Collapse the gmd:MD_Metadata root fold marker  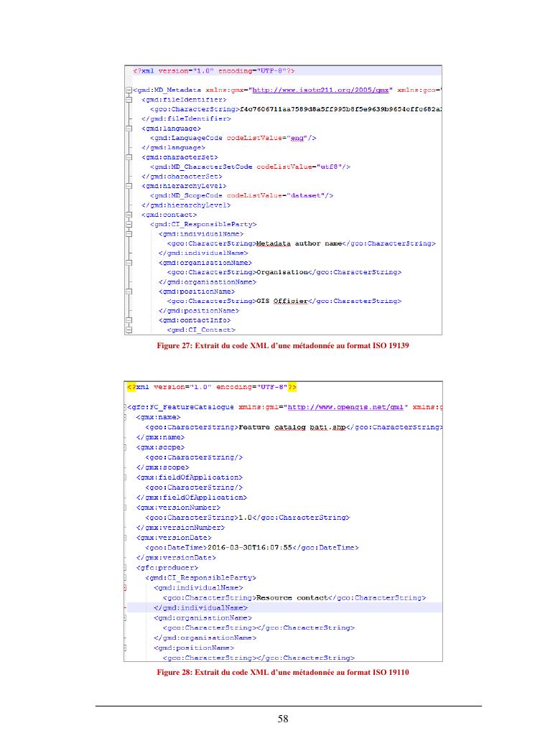128,90
